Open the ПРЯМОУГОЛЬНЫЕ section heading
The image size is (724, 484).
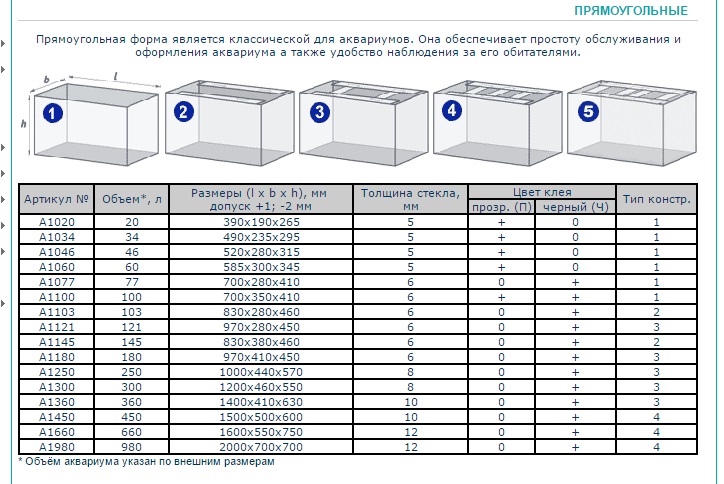(630, 11)
